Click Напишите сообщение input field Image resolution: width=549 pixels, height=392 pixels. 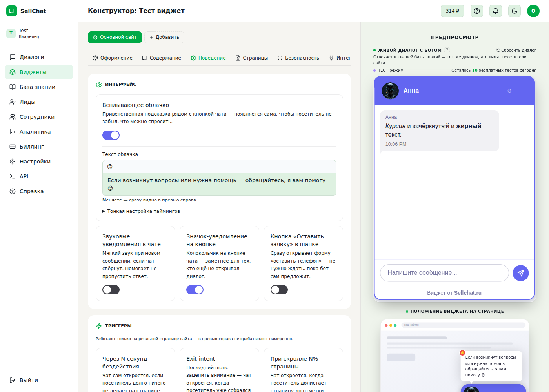444,273
